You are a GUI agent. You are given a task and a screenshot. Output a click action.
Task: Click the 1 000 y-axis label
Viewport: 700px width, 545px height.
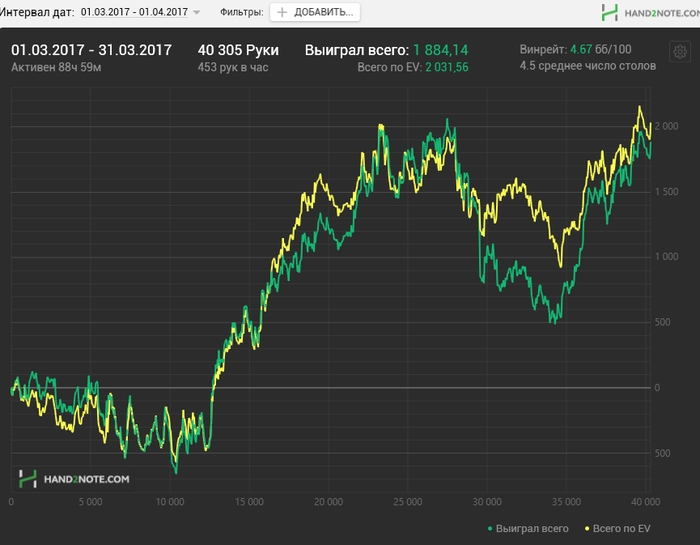click(x=667, y=257)
